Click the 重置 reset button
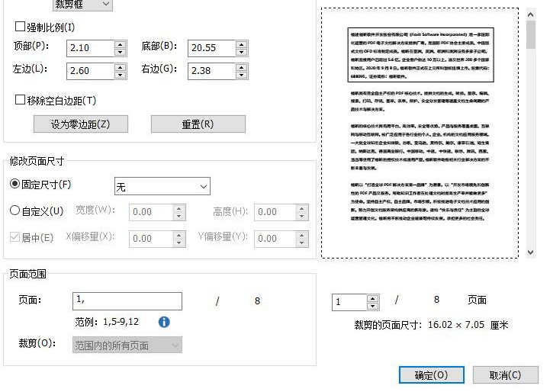 click(x=198, y=124)
